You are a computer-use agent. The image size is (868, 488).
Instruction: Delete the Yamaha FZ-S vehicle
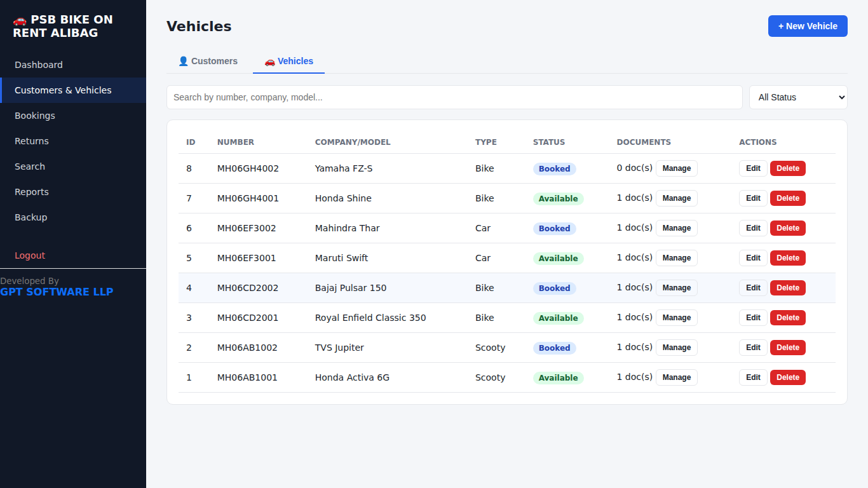(788, 168)
